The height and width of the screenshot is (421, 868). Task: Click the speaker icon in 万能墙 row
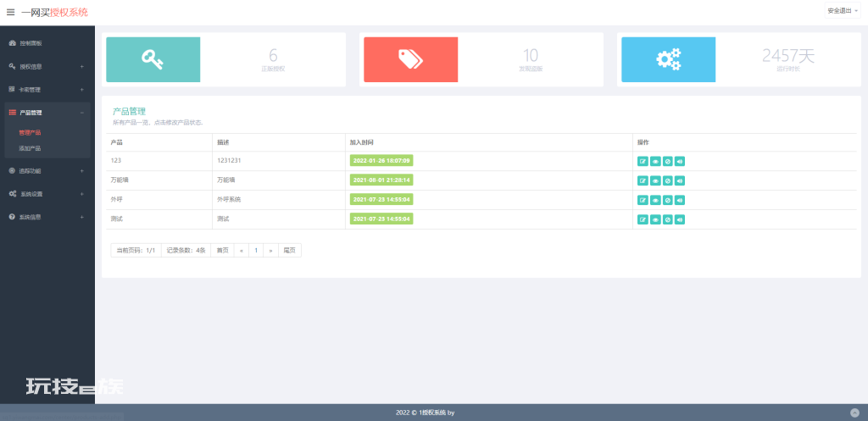[x=680, y=181]
